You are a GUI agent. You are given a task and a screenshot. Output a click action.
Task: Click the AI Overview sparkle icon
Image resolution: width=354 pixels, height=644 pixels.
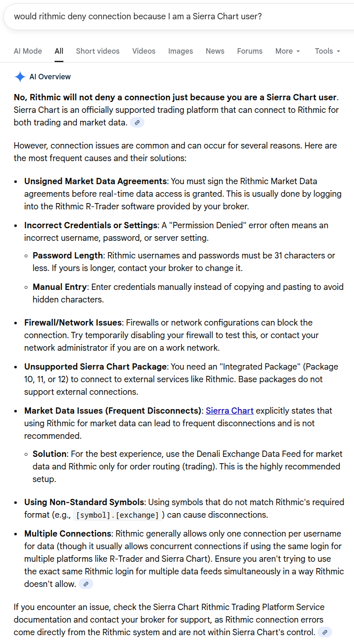click(20, 77)
